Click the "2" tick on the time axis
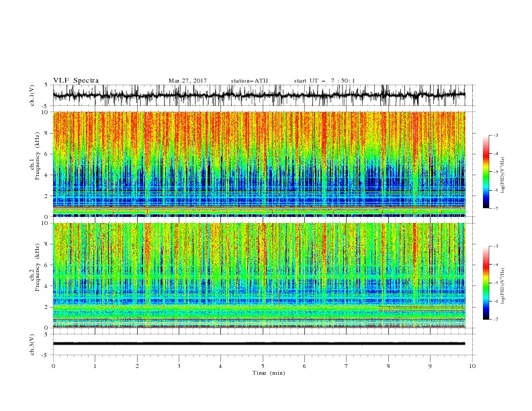The image size is (532, 411). pyautogui.click(x=137, y=366)
